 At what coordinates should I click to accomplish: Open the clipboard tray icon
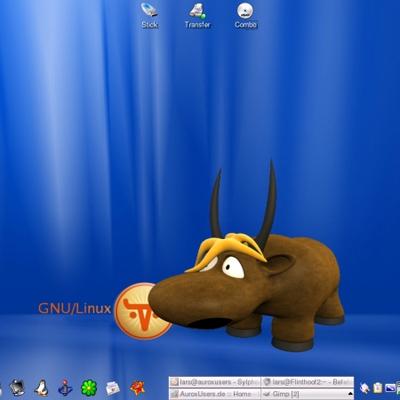(x=378, y=388)
